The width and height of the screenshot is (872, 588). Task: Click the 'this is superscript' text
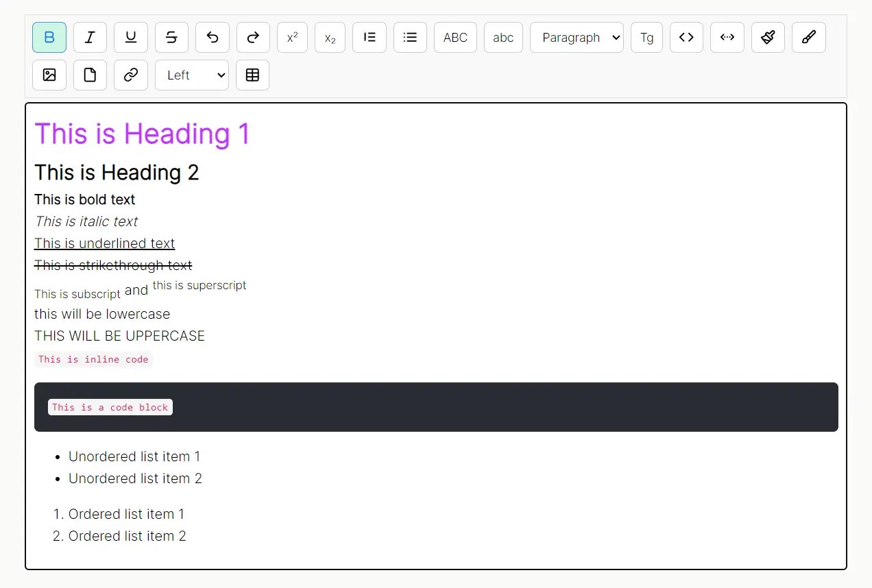click(x=199, y=285)
